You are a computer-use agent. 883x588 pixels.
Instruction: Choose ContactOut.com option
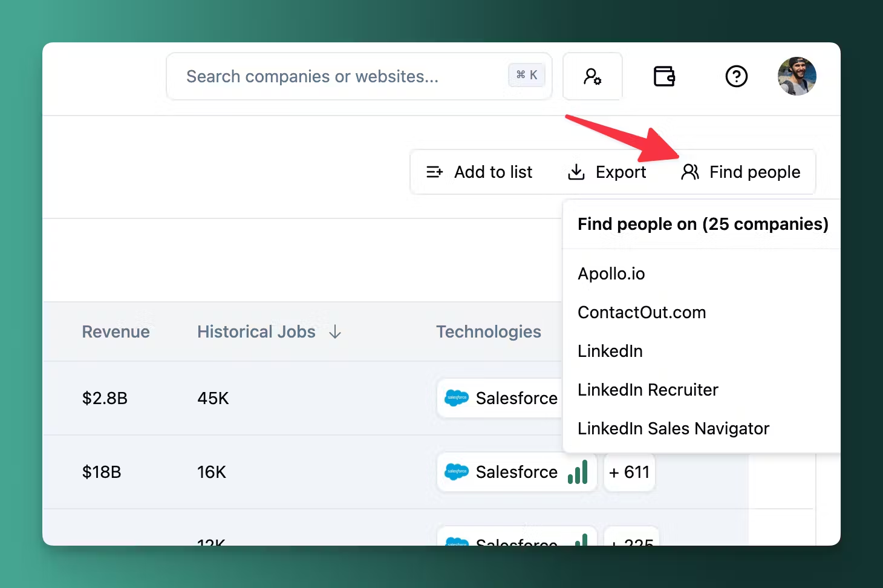click(x=642, y=312)
